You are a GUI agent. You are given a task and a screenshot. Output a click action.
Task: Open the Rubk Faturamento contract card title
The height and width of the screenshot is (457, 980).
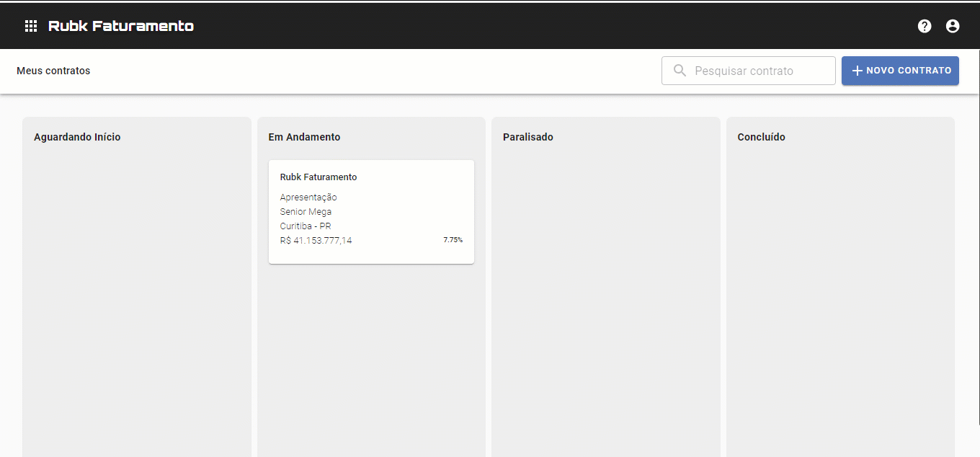point(318,177)
